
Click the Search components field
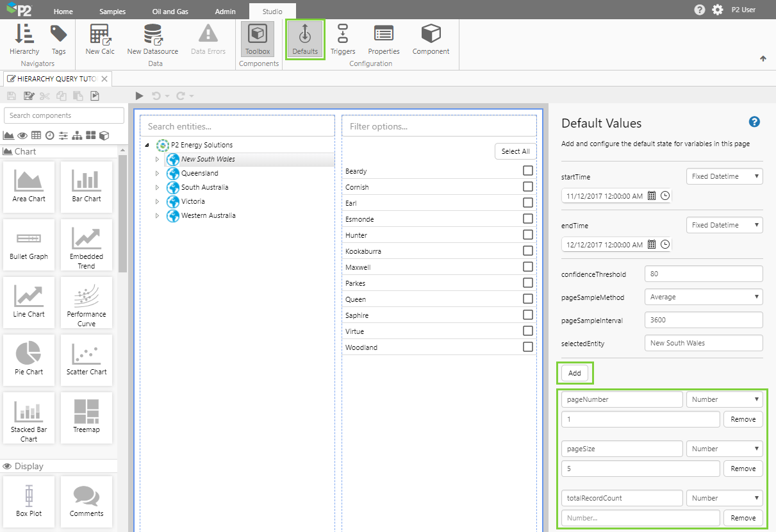click(64, 115)
